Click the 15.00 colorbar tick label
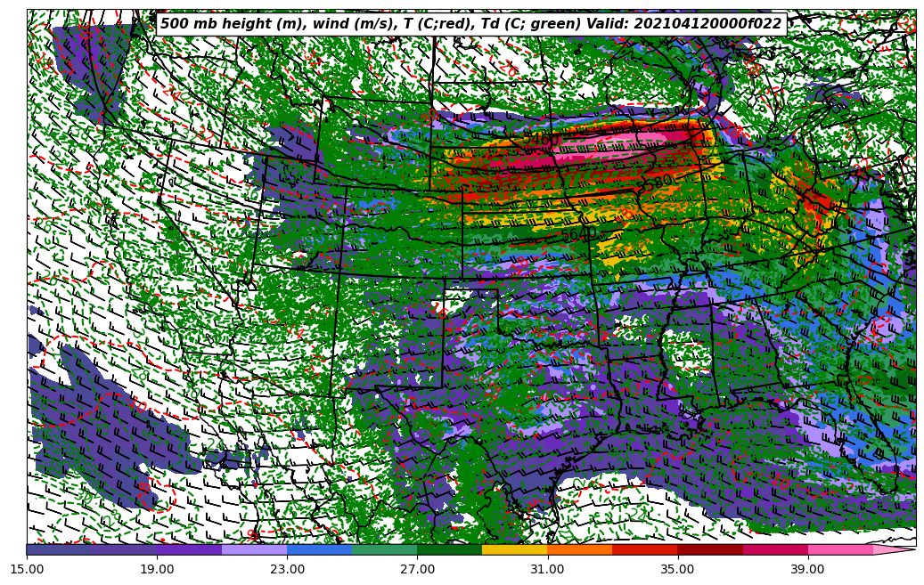 27,568
